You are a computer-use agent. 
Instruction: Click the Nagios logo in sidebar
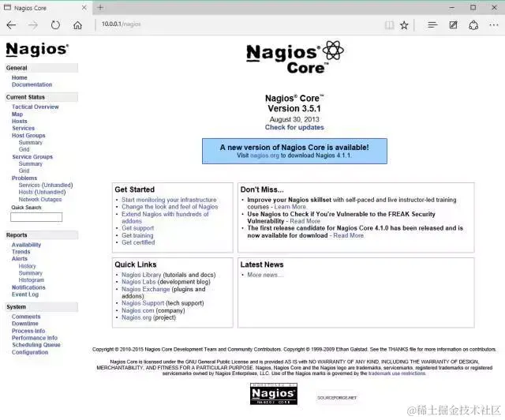[x=37, y=49]
